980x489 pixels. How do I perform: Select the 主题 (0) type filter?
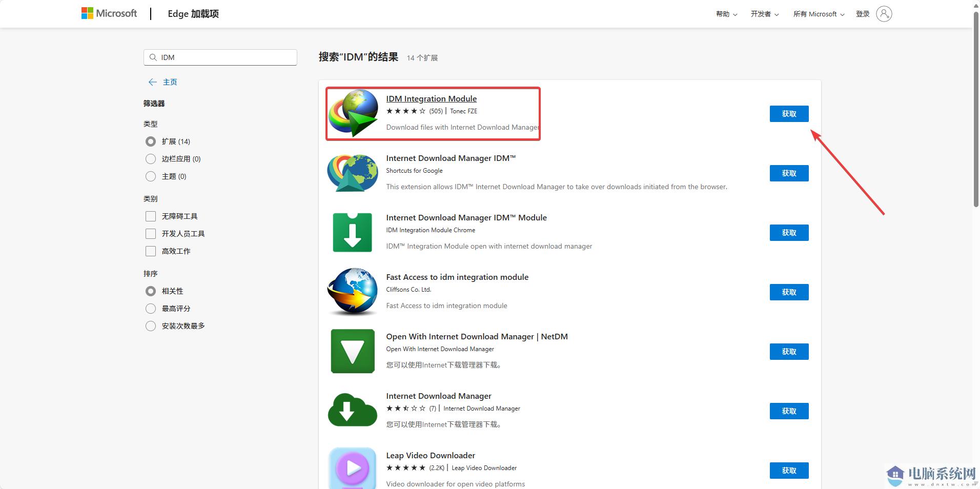[151, 176]
